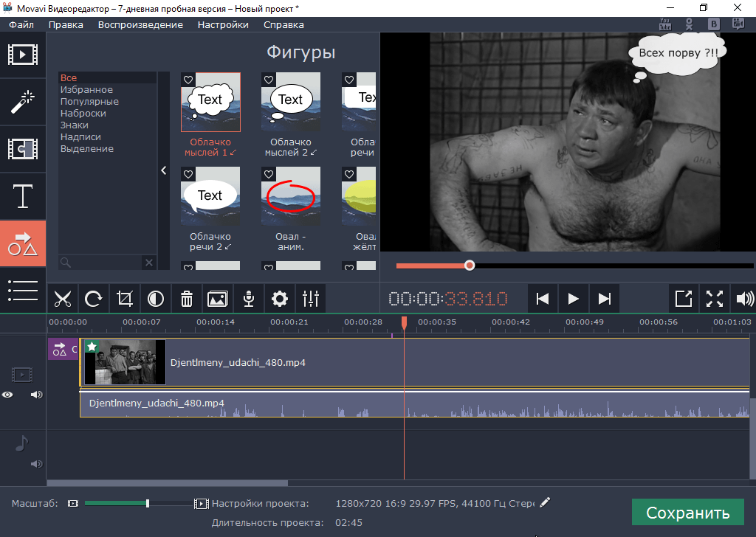Open the audio equalizer sliders icon

311,299
